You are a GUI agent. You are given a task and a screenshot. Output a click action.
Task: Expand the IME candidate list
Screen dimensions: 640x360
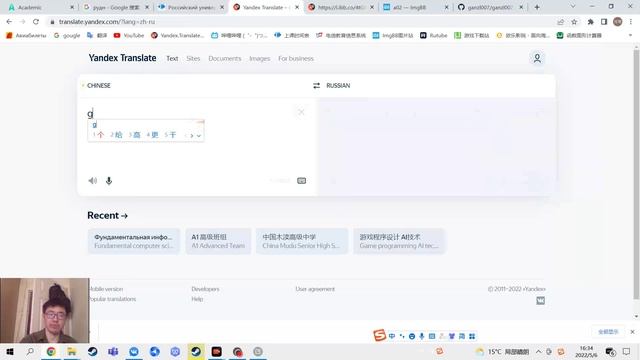(199, 136)
